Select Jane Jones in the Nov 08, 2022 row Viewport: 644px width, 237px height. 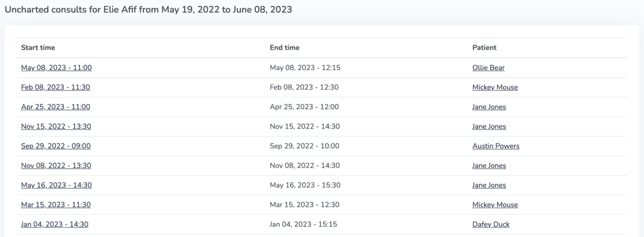click(489, 166)
